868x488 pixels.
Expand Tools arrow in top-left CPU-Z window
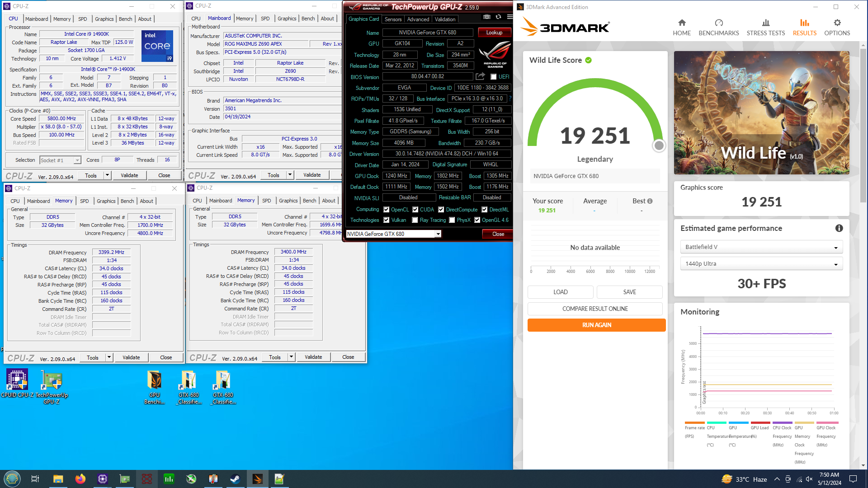107,175
